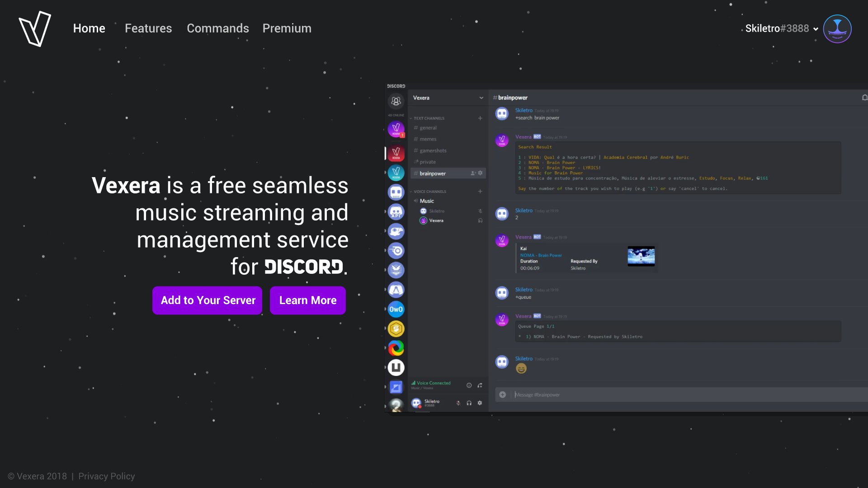Go to the Commands nav item
868x488 pixels.
click(x=217, y=28)
